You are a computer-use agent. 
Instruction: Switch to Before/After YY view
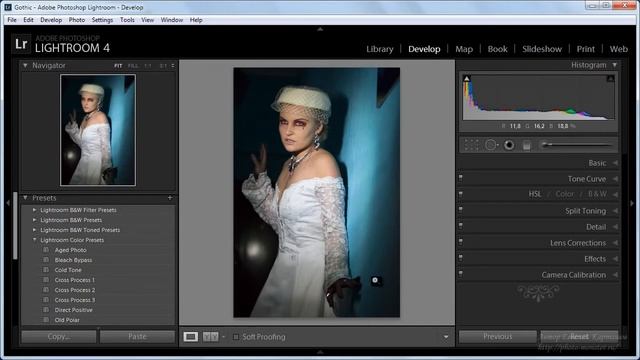tap(211, 337)
